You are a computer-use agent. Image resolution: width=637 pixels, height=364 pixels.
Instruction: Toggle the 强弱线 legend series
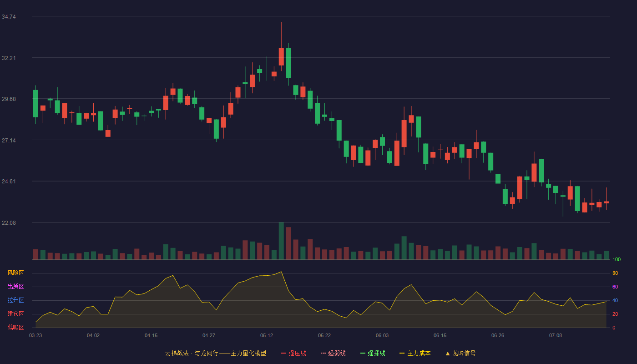[x=333, y=353]
